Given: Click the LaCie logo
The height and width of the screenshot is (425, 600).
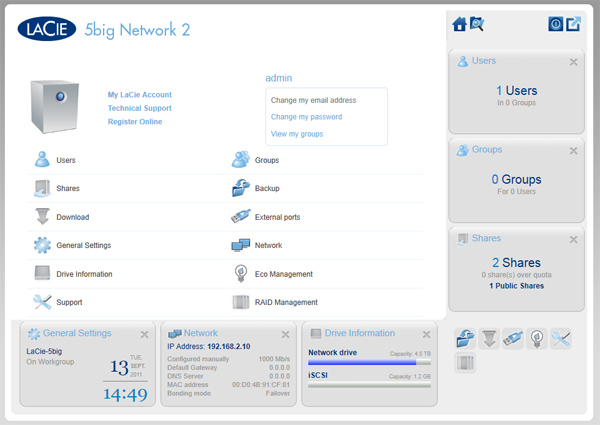Looking at the screenshot, I should pos(47,29).
